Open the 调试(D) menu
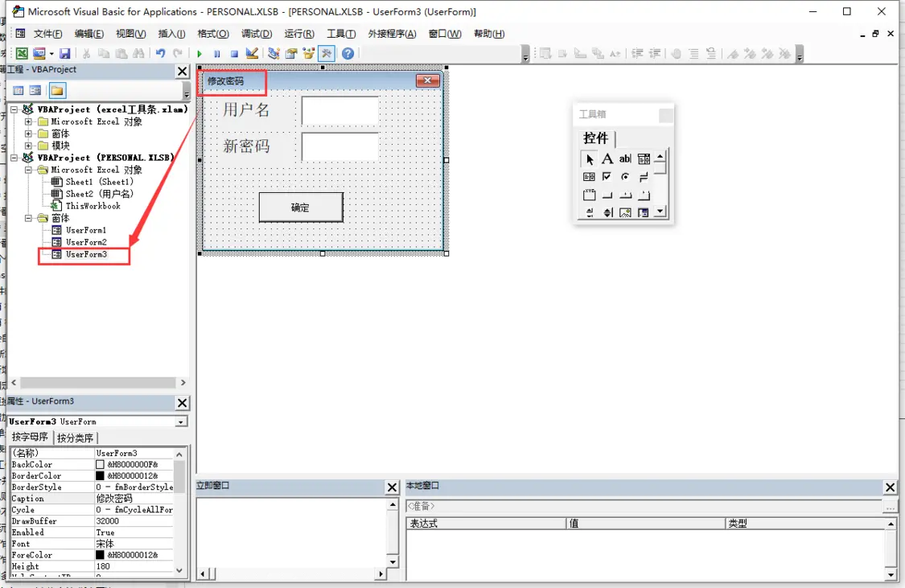This screenshot has height=588, width=905. (257, 34)
